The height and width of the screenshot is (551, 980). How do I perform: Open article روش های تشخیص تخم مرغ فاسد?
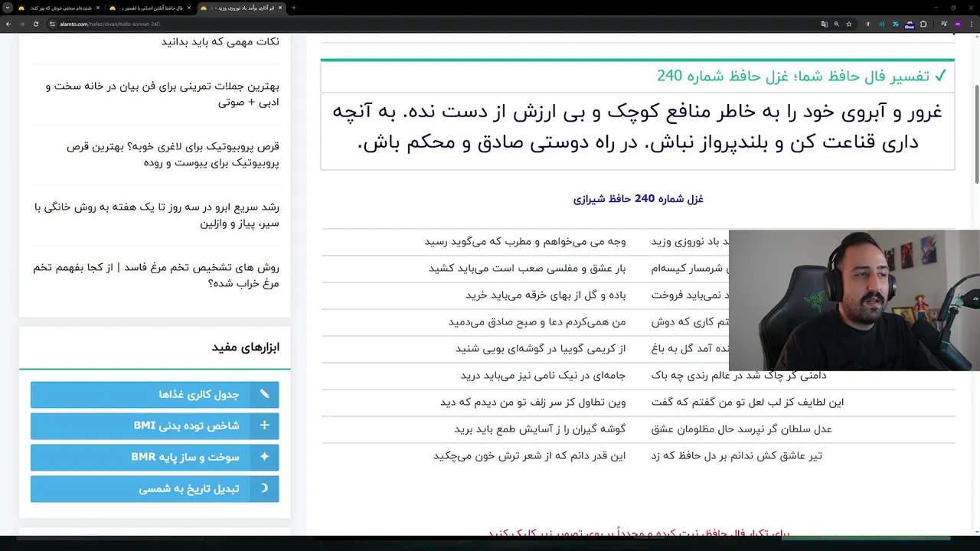[156, 275]
